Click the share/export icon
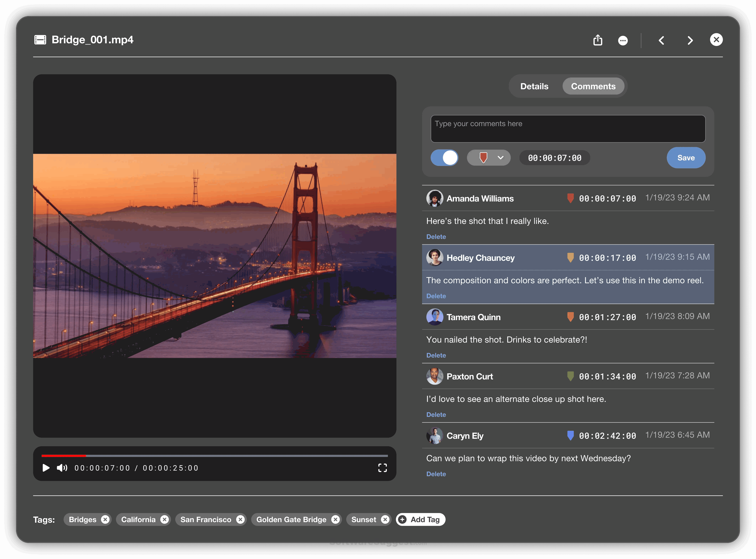The height and width of the screenshot is (559, 756). pos(598,40)
